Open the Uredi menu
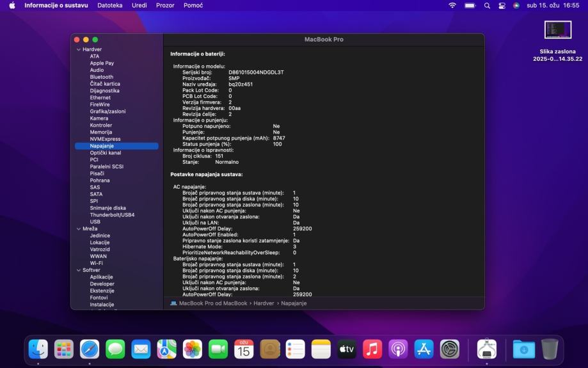The height and width of the screenshot is (368, 588). 139,5
